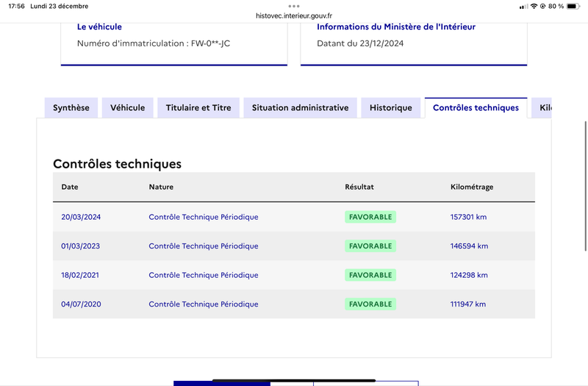Open the partially hidden Kilométrage tab
The height and width of the screenshot is (386, 588).
542,107
